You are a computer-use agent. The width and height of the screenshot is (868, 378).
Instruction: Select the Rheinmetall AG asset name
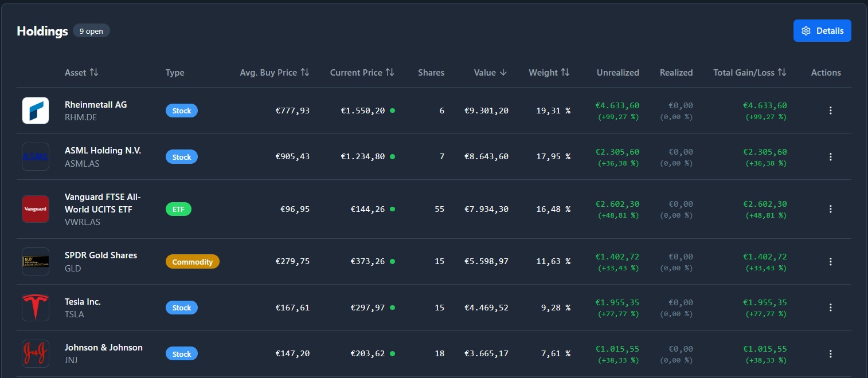pyautogui.click(x=96, y=105)
